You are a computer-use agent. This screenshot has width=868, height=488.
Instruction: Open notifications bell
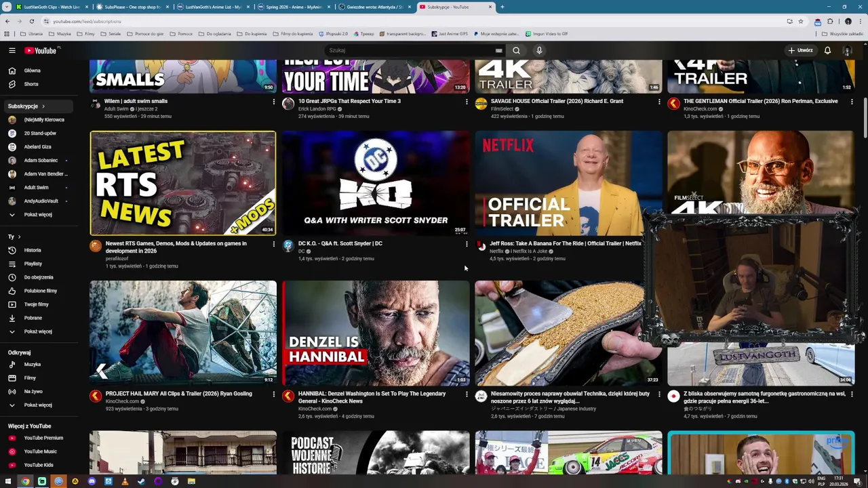pos(827,50)
